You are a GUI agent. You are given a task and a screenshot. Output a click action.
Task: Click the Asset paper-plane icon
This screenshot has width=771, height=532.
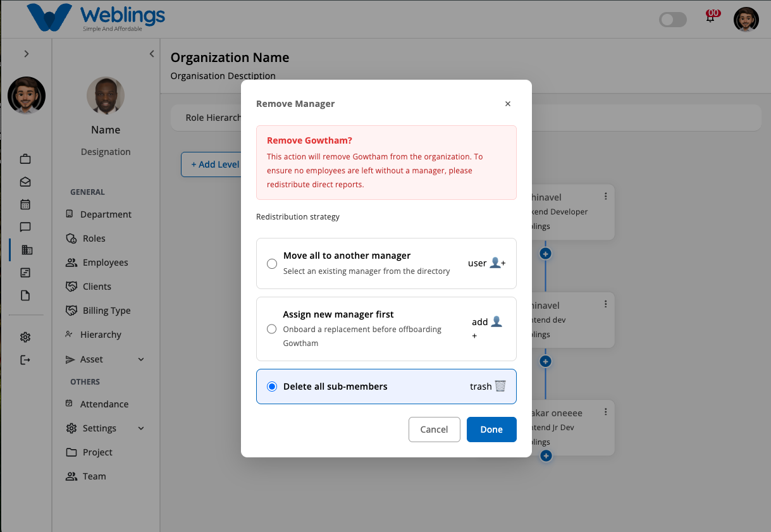coord(70,359)
